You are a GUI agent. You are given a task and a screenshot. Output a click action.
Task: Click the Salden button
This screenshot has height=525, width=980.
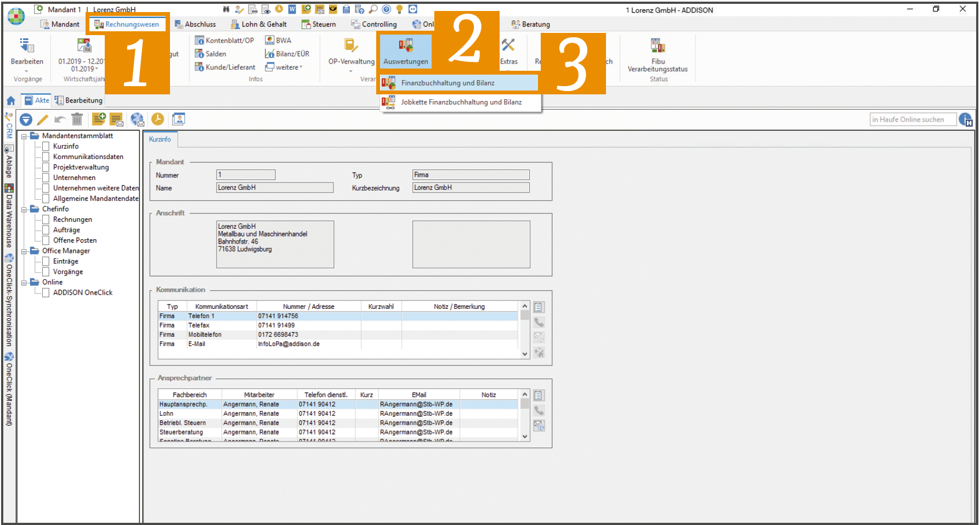coord(211,54)
